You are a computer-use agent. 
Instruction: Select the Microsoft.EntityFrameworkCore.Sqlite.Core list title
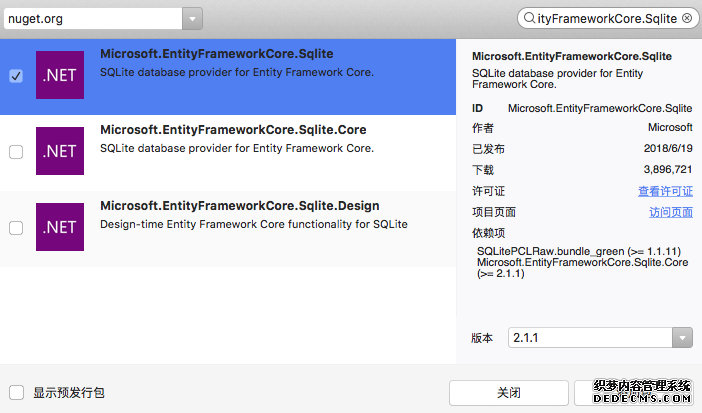point(233,130)
